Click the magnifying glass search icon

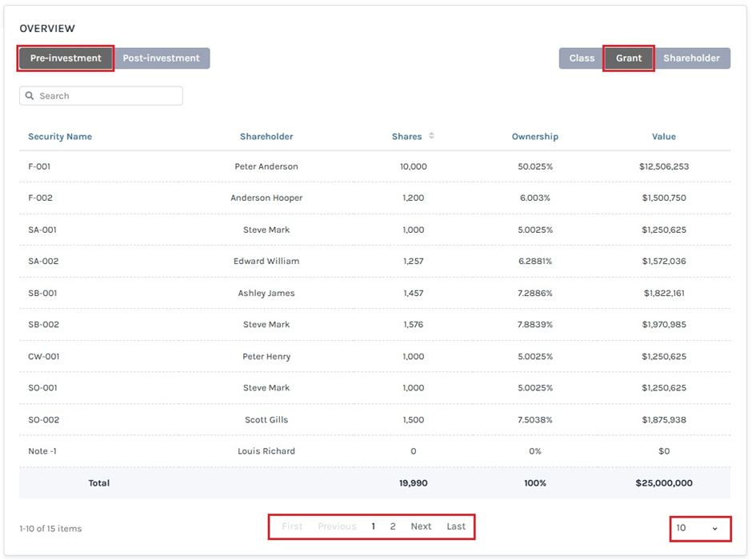[30, 96]
